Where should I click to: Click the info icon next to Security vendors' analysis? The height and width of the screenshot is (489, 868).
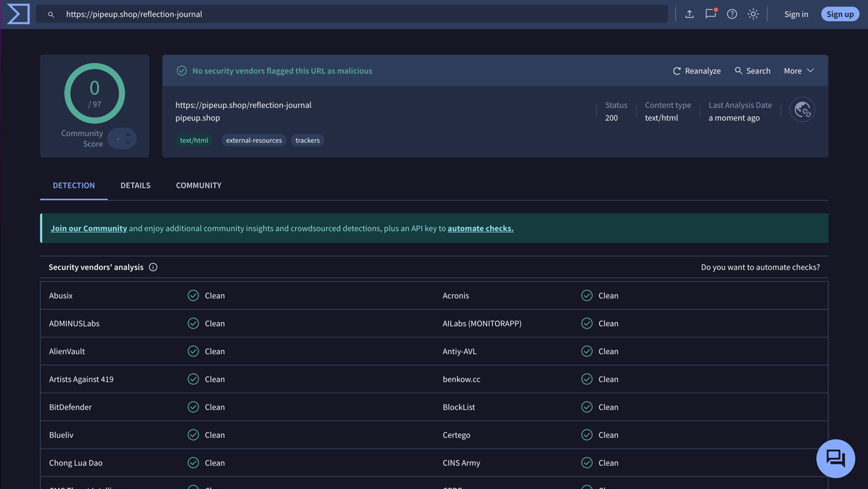tap(153, 267)
